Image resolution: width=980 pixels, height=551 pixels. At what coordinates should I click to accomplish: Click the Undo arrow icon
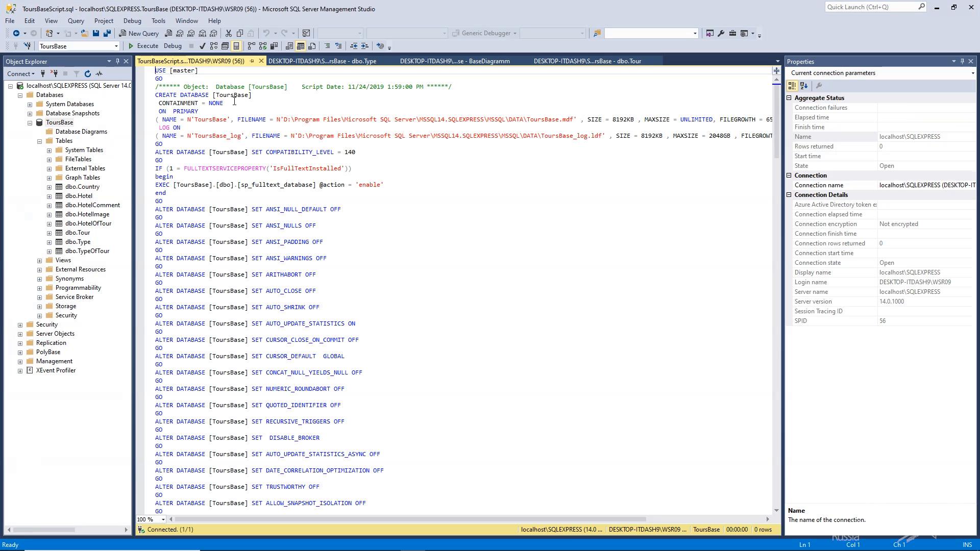point(266,33)
